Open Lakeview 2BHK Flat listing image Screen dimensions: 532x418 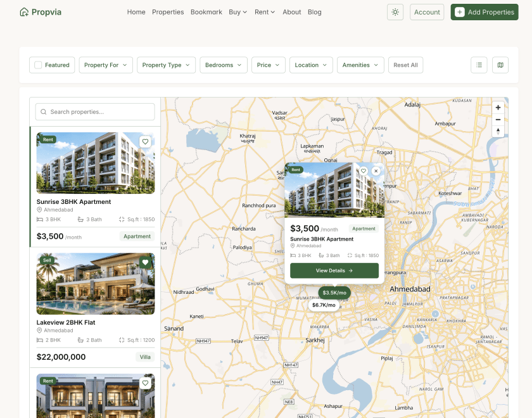96,284
